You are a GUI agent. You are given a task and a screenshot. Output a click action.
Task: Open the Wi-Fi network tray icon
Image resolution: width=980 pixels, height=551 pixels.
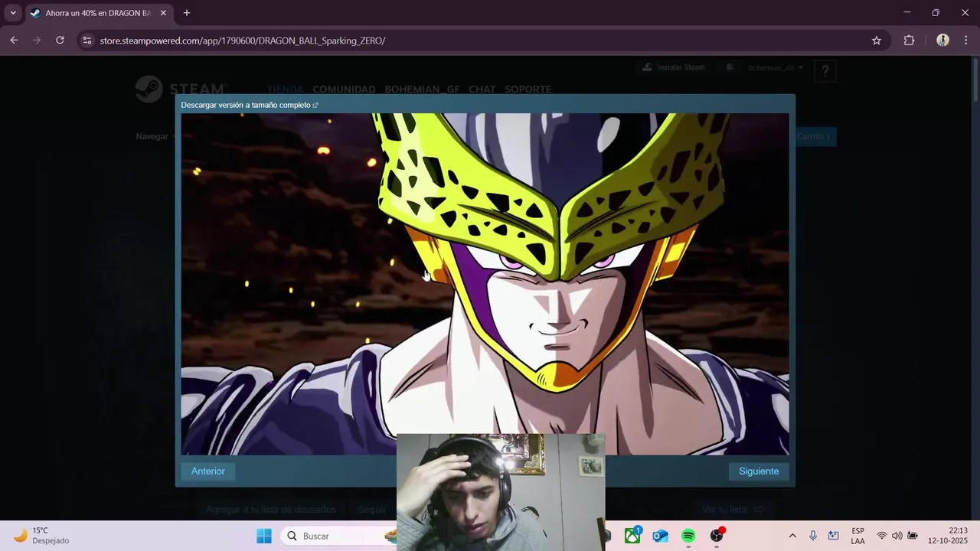pos(882,536)
